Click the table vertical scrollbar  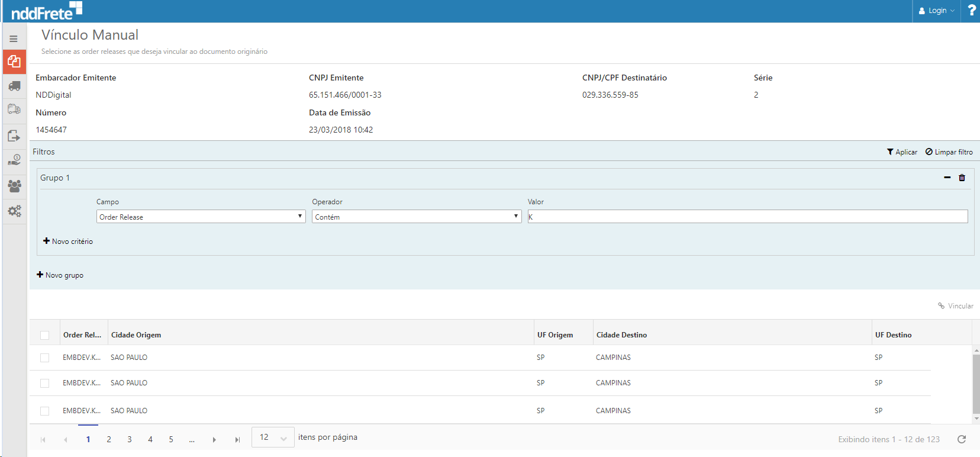point(976,385)
